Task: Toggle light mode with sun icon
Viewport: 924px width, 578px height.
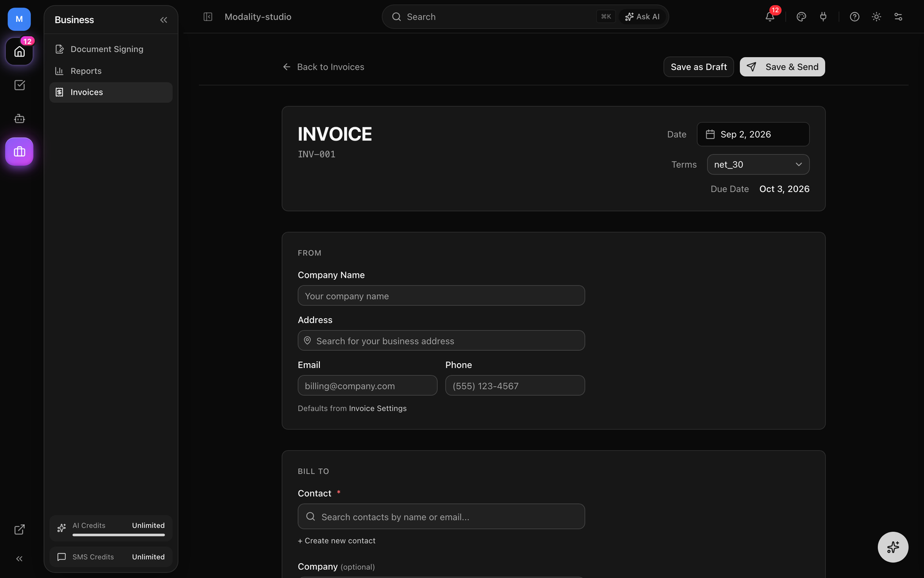Action: point(877,17)
